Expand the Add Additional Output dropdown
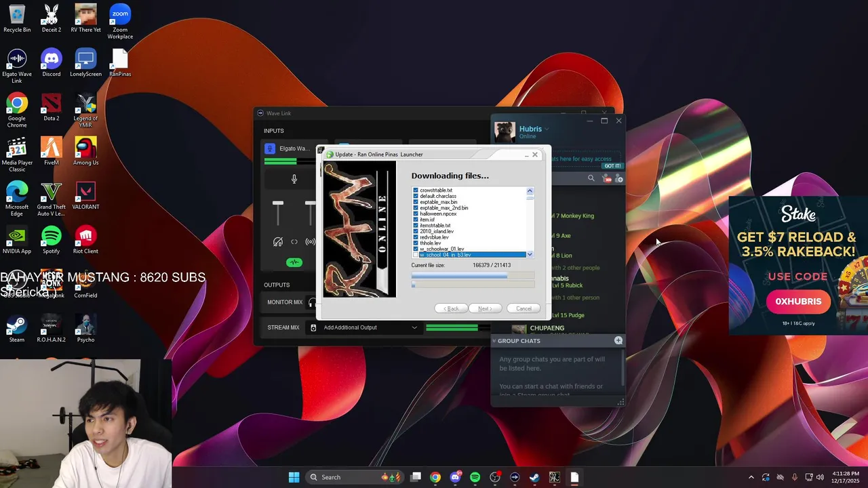 414,327
